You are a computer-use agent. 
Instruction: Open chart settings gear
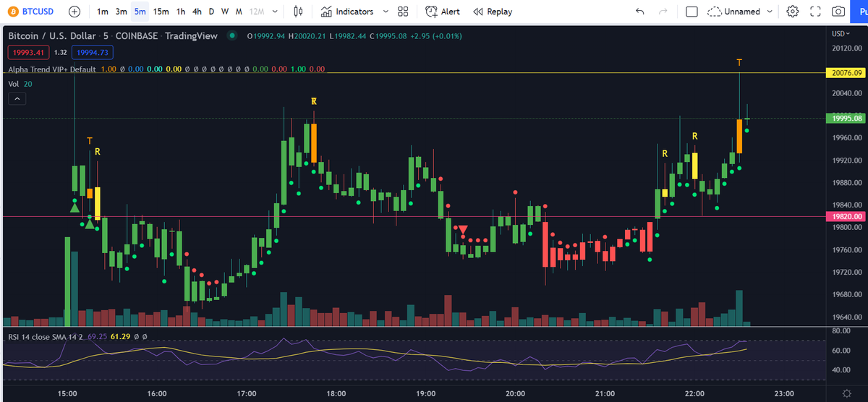792,12
